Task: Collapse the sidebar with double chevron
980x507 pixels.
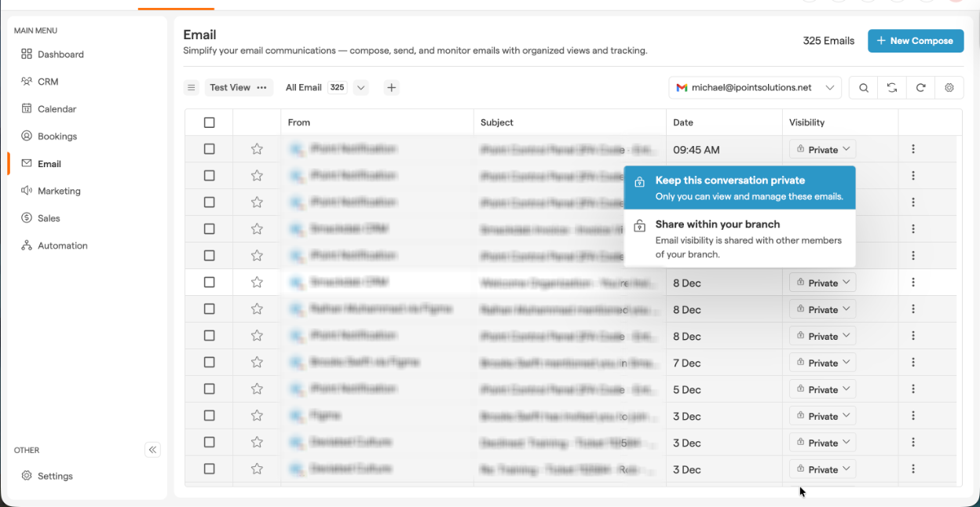Action: pyautogui.click(x=153, y=450)
